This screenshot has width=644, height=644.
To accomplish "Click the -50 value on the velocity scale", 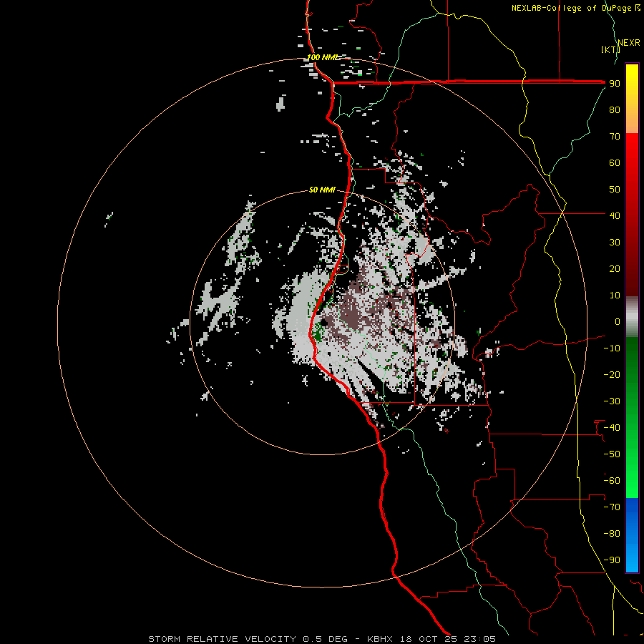I will click(x=612, y=454).
